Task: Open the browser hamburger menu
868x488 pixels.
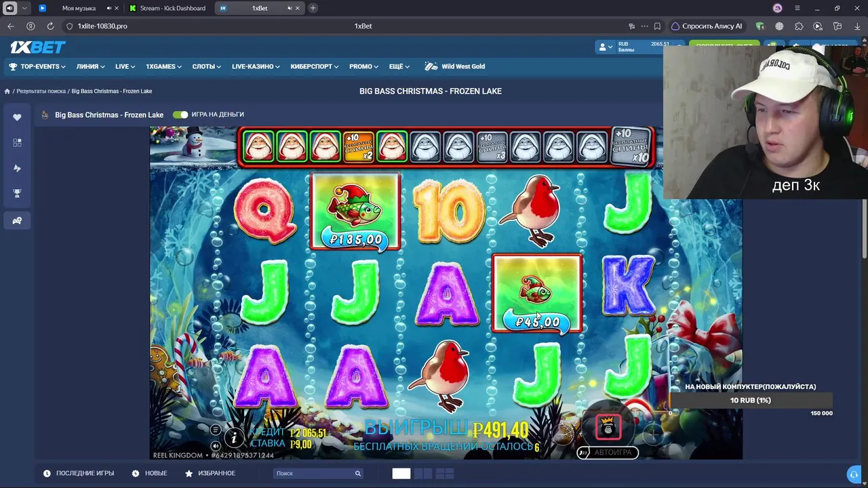Action: point(797,8)
